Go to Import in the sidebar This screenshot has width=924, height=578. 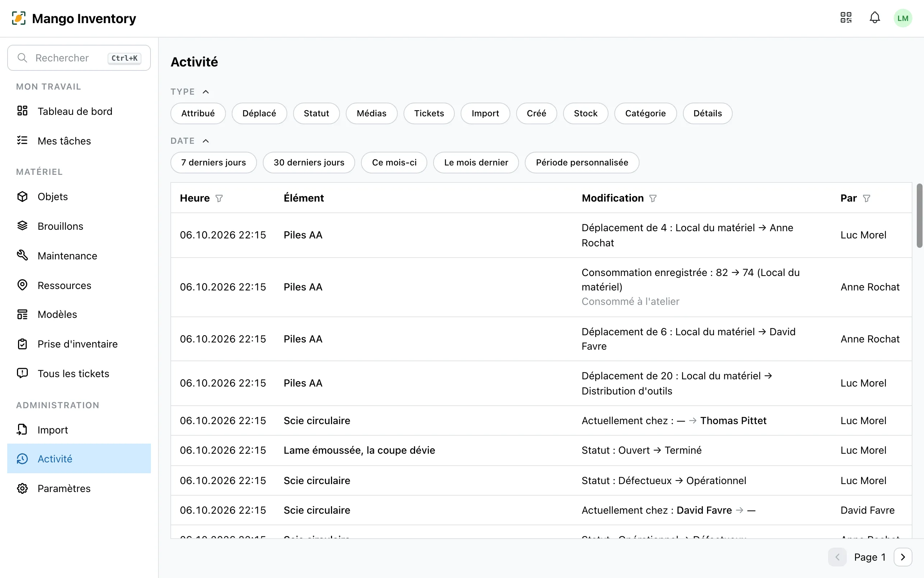click(79, 430)
